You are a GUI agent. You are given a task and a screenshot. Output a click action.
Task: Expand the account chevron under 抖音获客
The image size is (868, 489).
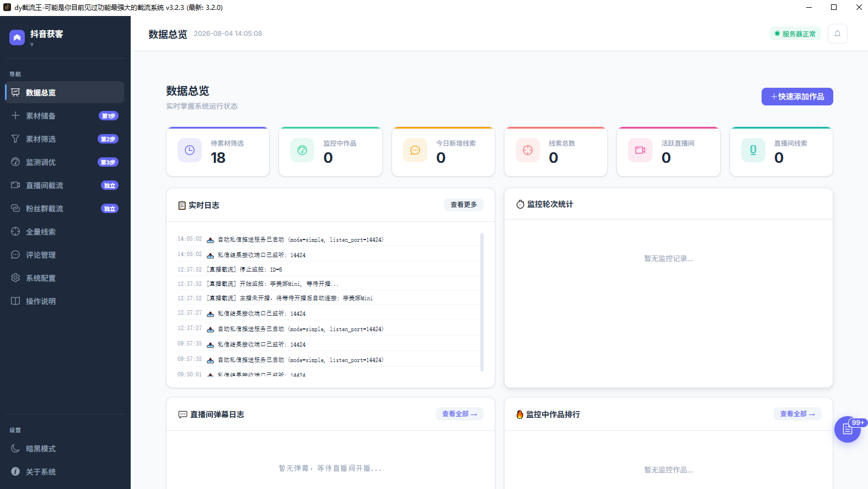(x=32, y=44)
